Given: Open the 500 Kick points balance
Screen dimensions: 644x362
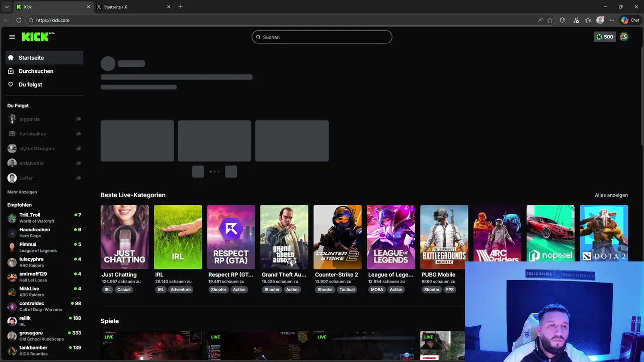Looking at the screenshot, I should point(605,37).
